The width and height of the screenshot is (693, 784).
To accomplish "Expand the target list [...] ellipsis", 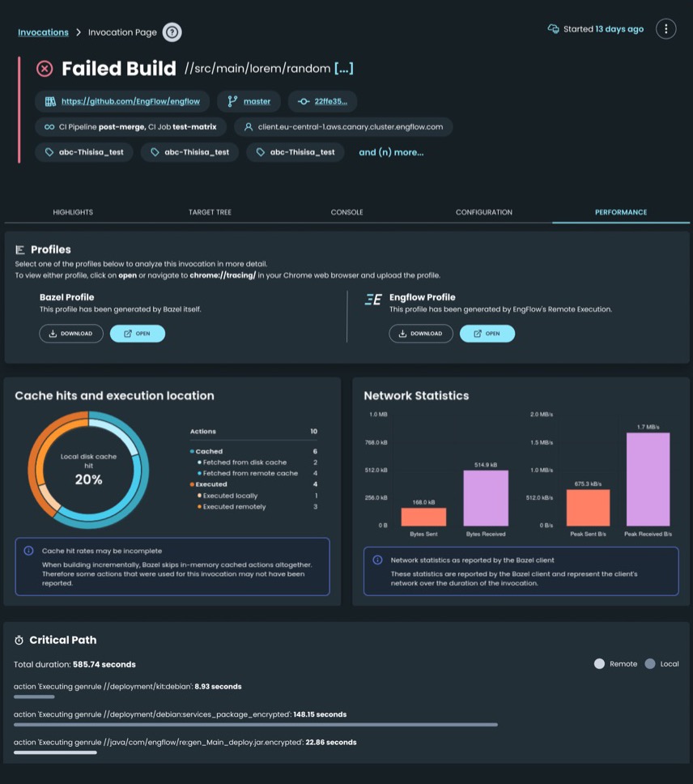I will [x=344, y=68].
